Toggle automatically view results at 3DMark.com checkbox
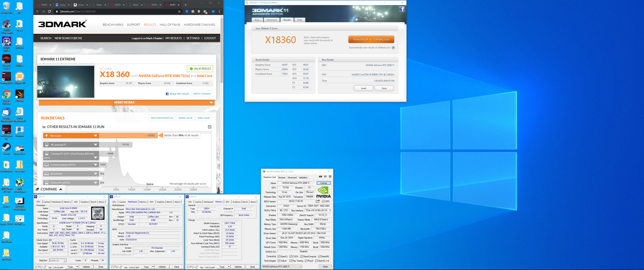 (393, 48)
